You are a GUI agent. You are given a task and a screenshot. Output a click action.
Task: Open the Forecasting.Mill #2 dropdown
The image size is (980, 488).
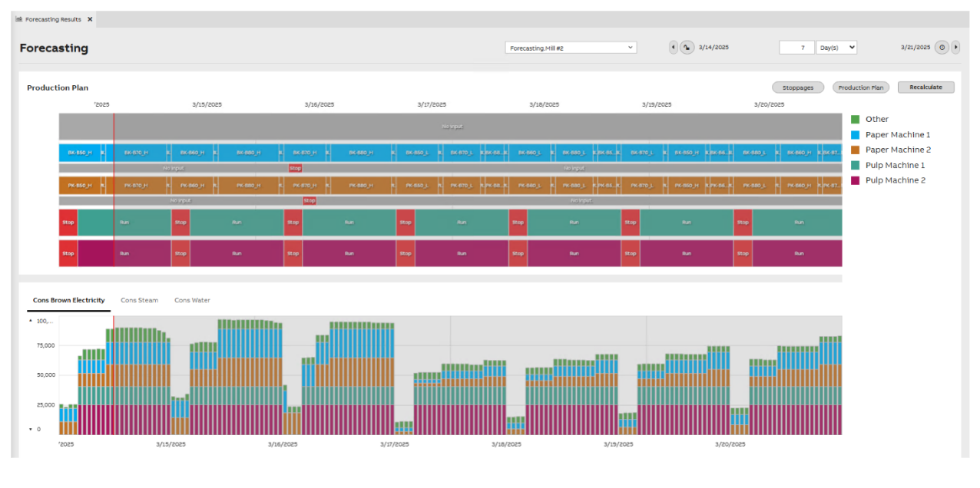[571, 48]
